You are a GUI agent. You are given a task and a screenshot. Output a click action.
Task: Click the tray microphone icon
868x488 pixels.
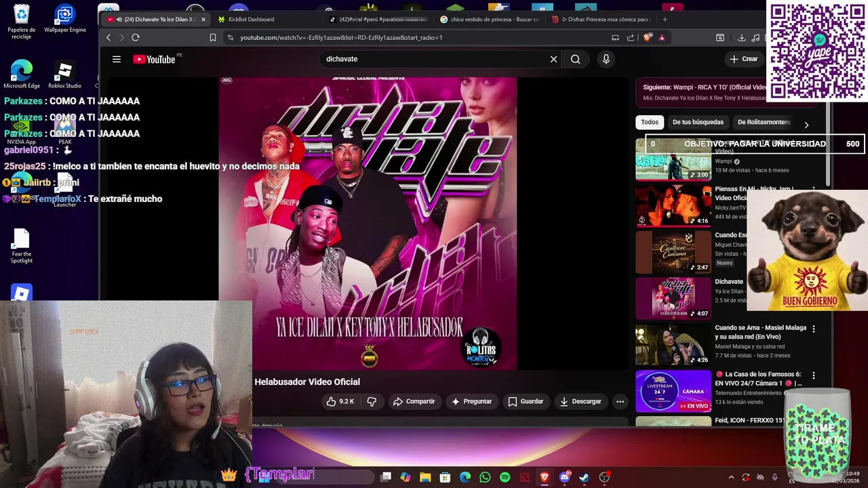pos(774,477)
